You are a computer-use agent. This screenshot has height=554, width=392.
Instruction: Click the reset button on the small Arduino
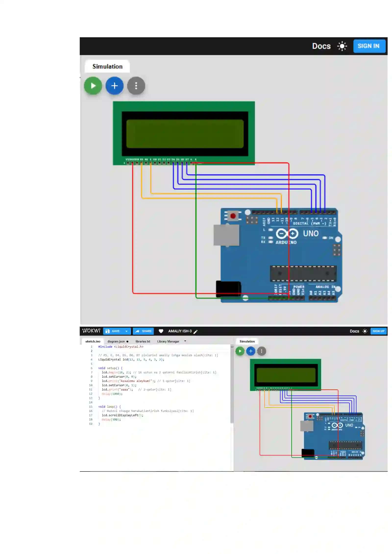pos(310,416)
